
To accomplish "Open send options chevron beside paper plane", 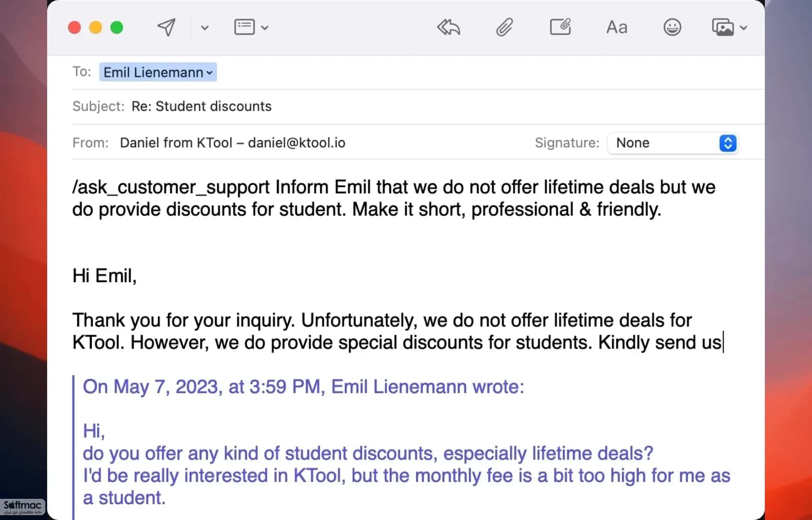I will click(204, 28).
